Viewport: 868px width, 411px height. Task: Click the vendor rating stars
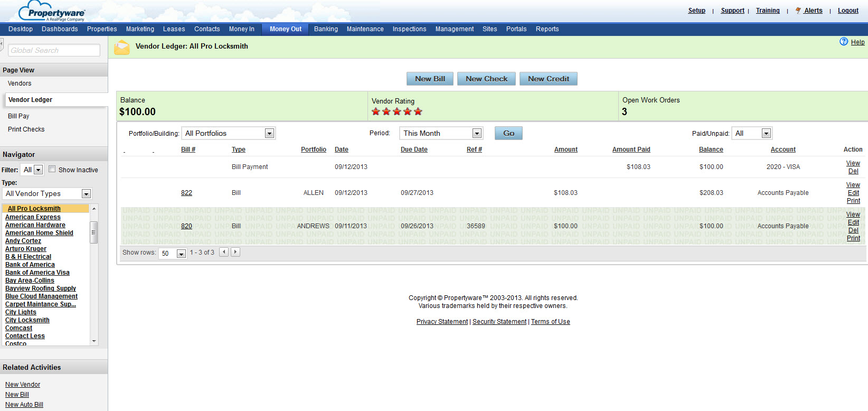(397, 111)
